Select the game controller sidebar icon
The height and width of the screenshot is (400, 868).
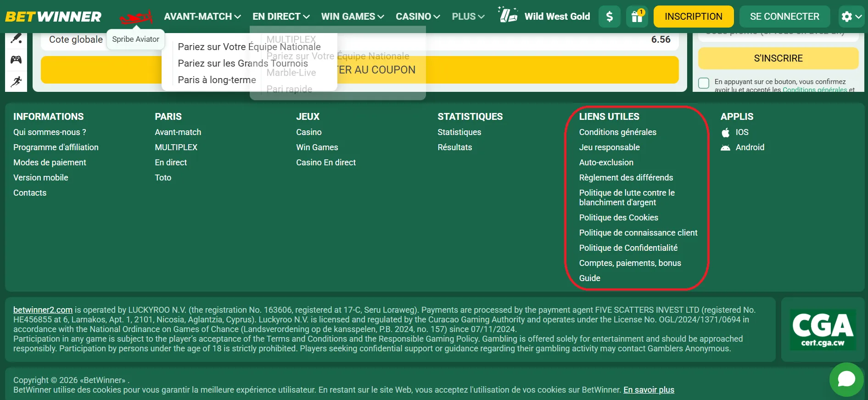click(x=16, y=60)
